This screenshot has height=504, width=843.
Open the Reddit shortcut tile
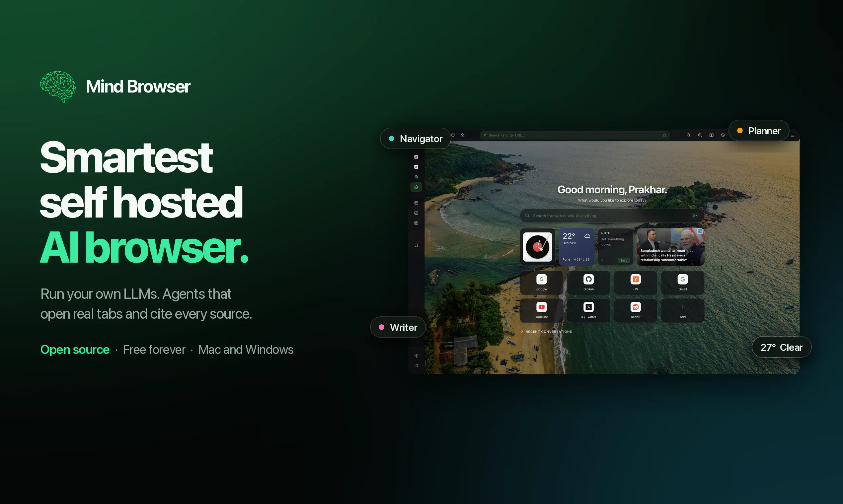pyautogui.click(x=636, y=310)
